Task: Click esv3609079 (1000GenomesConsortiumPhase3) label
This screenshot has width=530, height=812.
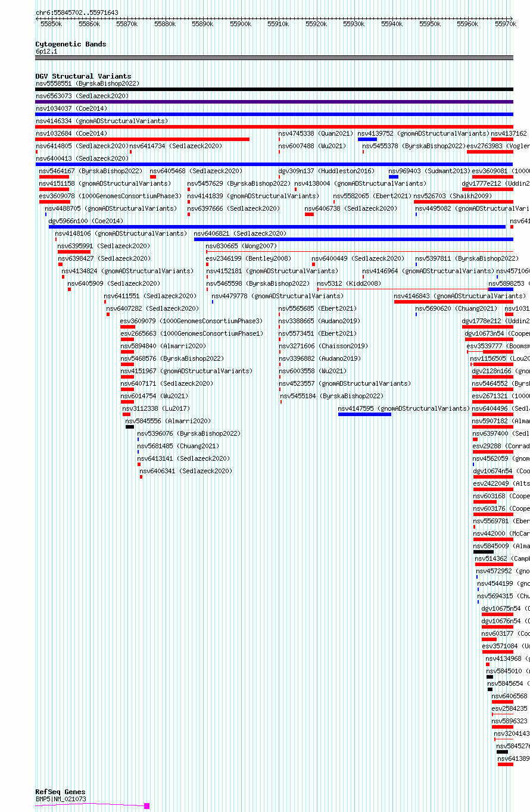Action: [x=192, y=321]
